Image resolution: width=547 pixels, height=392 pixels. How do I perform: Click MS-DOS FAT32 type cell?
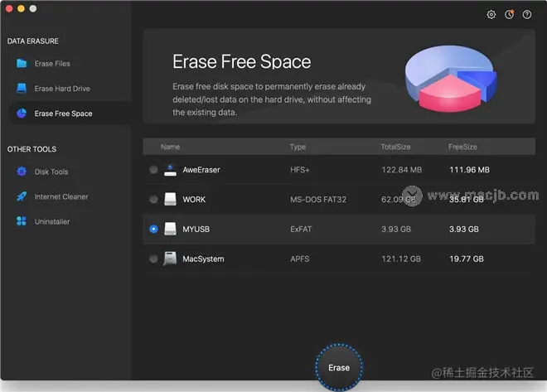pyautogui.click(x=318, y=200)
